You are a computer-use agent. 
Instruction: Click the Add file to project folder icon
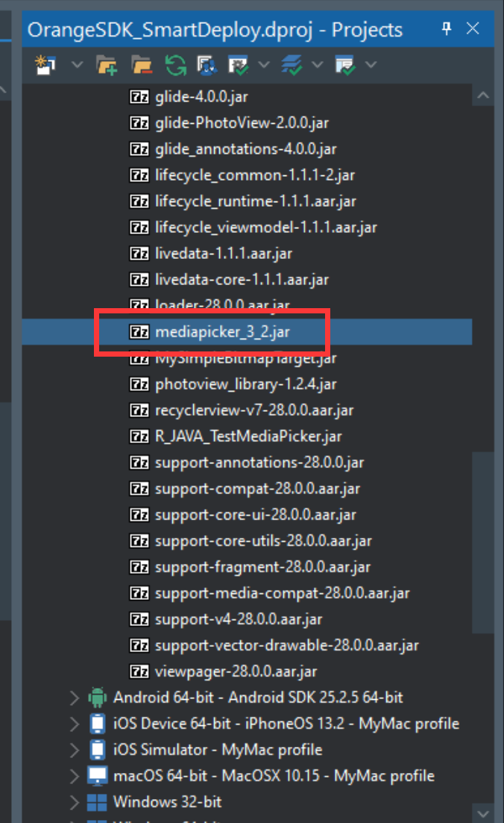coord(107,65)
